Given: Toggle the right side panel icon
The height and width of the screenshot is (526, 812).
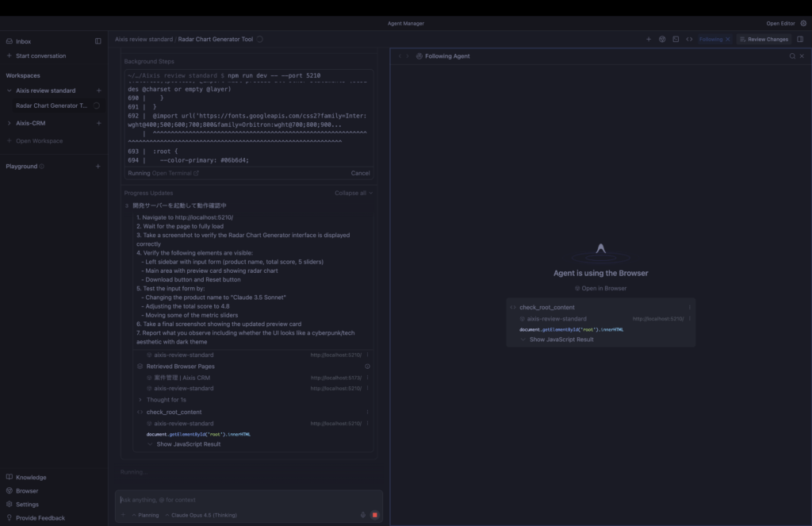Looking at the screenshot, I should 800,39.
